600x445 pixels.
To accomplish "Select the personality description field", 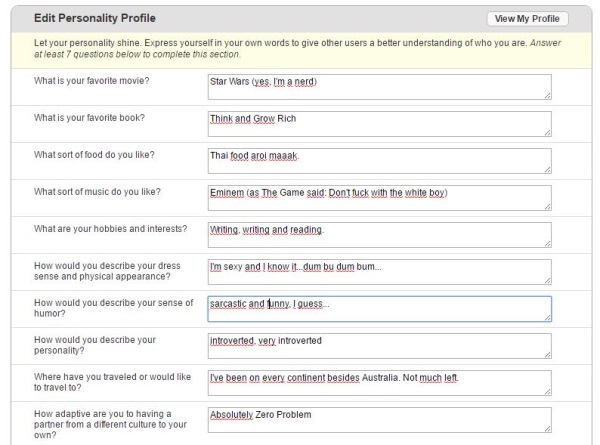I will [x=379, y=346].
